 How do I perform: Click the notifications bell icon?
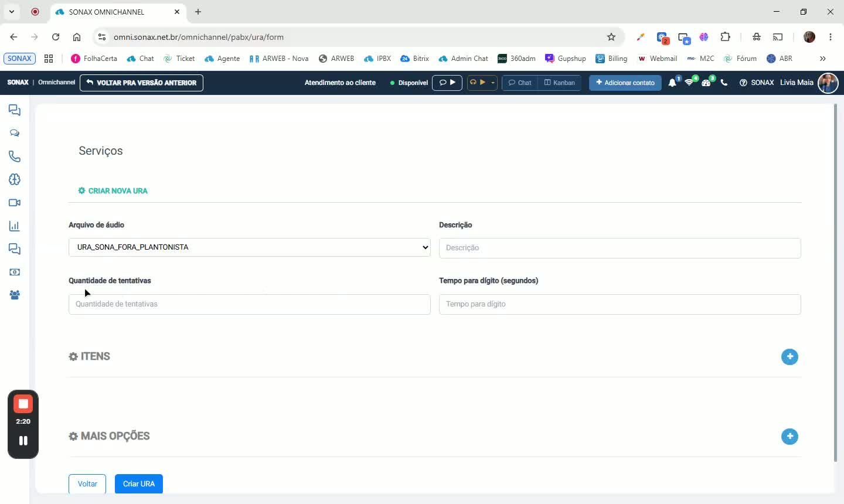tap(672, 83)
